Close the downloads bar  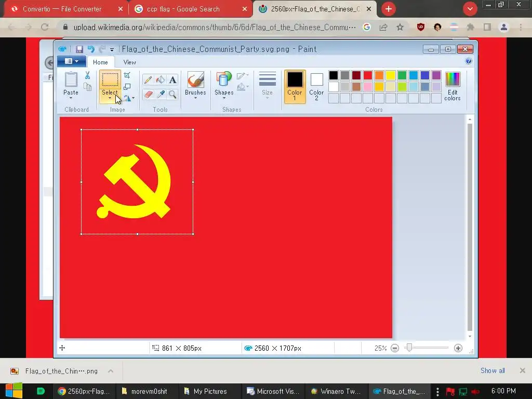[523, 370]
